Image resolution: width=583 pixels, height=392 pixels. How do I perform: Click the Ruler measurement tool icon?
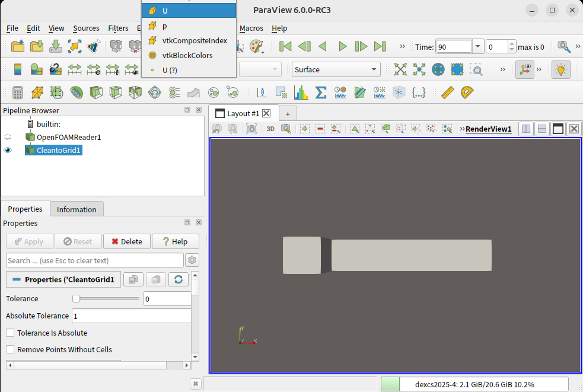[448, 93]
